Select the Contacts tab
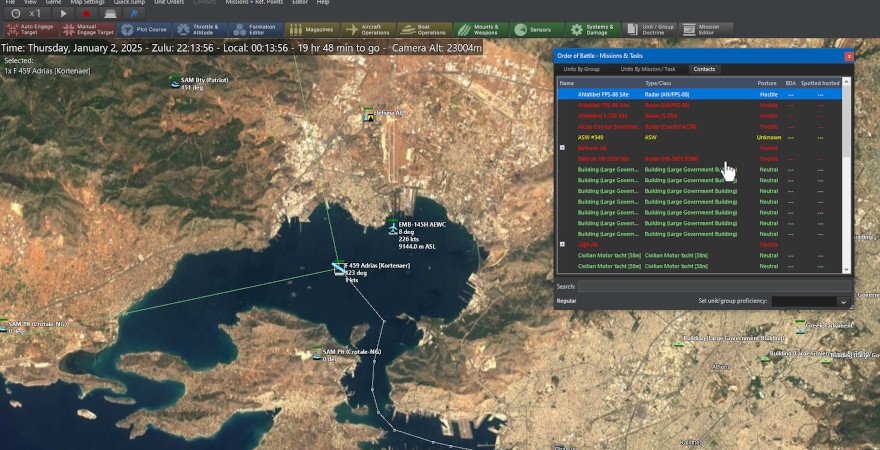The image size is (880, 450). pos(704,69)
